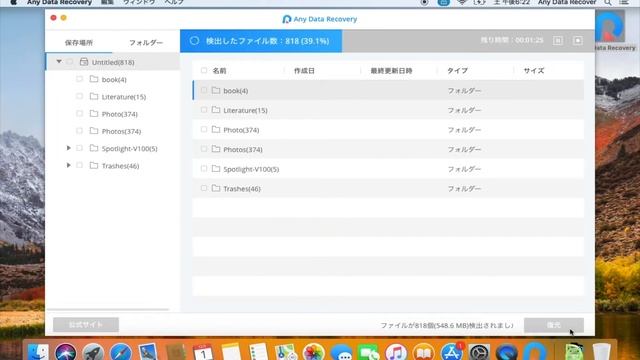Check the Trashes(46) row checkbox in file list
The image size is (640, 360).
click(x=204, y=188)
